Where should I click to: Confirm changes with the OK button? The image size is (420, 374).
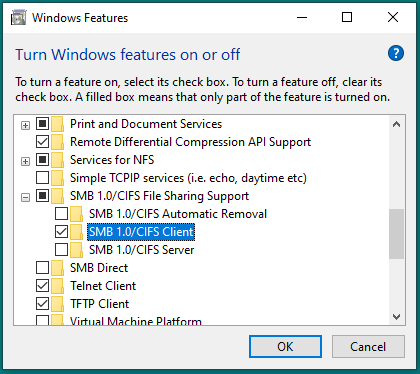pos(285,347)
